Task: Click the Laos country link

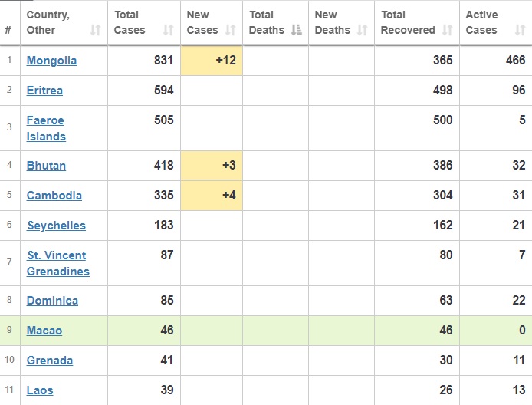Action: click(40, 390)
